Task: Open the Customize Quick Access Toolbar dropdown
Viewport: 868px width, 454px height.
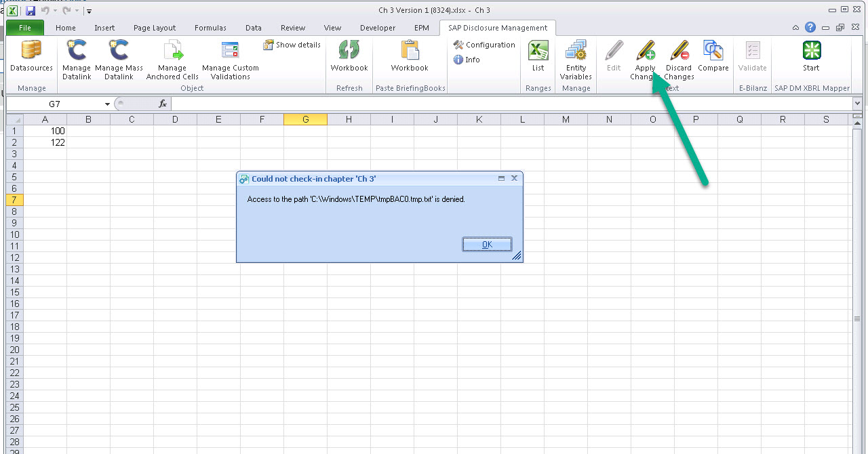Action: click(x=89, y=12)
